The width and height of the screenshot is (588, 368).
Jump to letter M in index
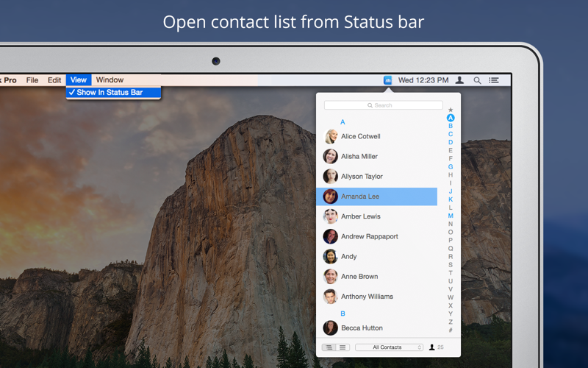[451, 216]
